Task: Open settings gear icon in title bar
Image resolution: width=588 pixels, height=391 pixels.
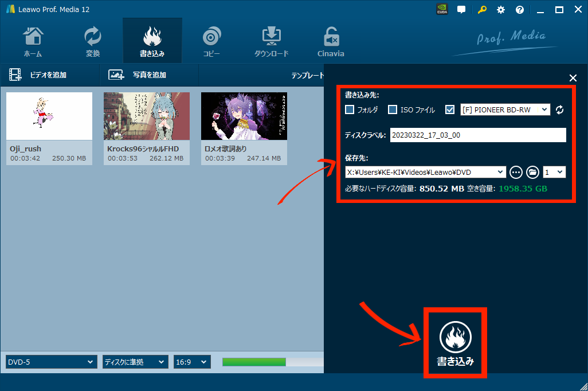Action: (x=500, y=10)
